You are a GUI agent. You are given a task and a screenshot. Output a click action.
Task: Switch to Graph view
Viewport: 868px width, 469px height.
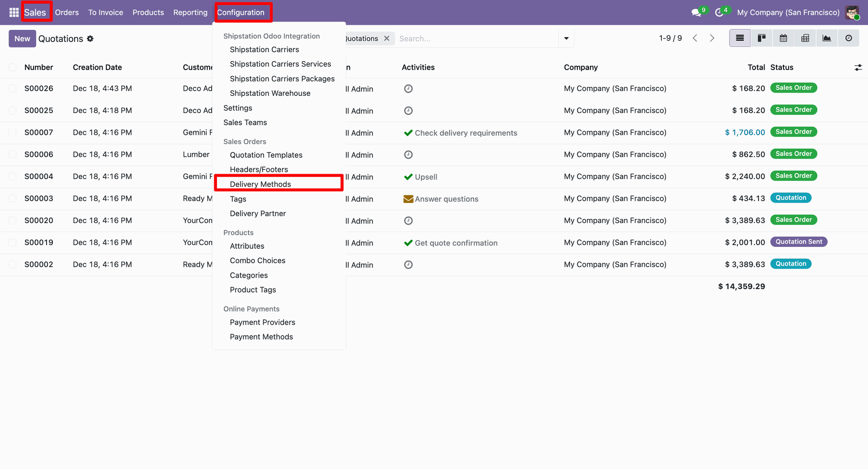(x=826, y=38)
